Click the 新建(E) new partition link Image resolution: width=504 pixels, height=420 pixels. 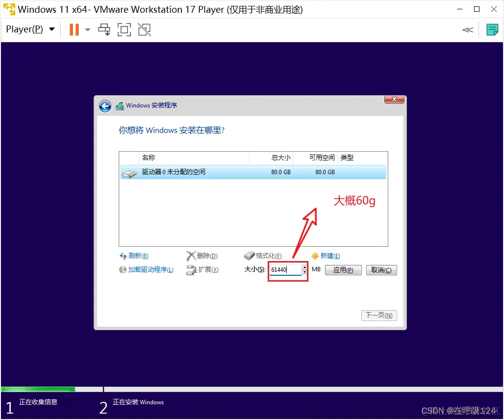(330, 256)
